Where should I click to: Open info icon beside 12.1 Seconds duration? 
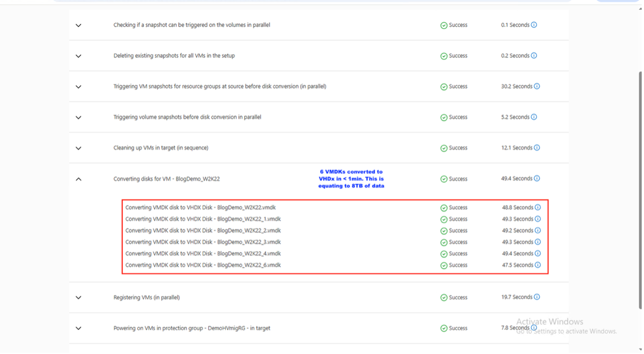[x=537, y=148]
